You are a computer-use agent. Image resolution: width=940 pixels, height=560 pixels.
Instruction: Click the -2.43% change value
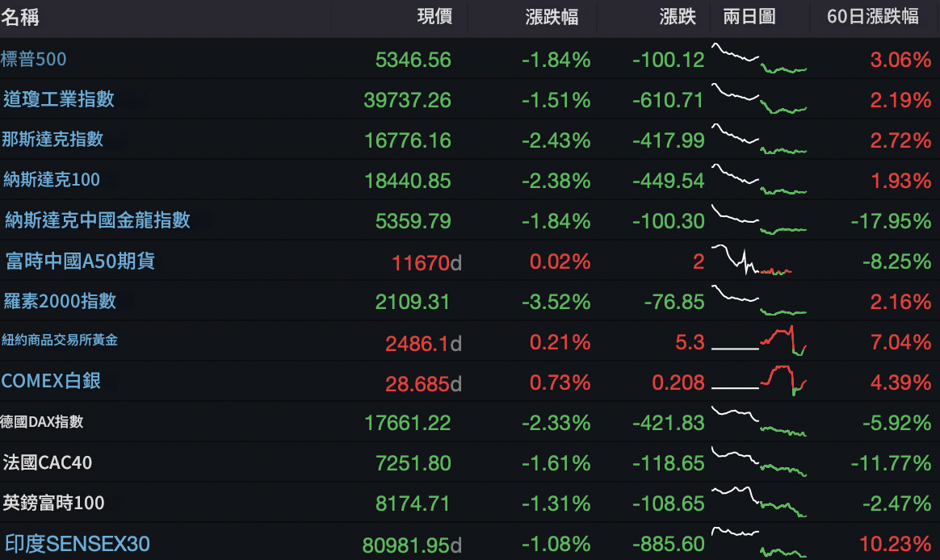pyautogui.click(x=556, y=140)
